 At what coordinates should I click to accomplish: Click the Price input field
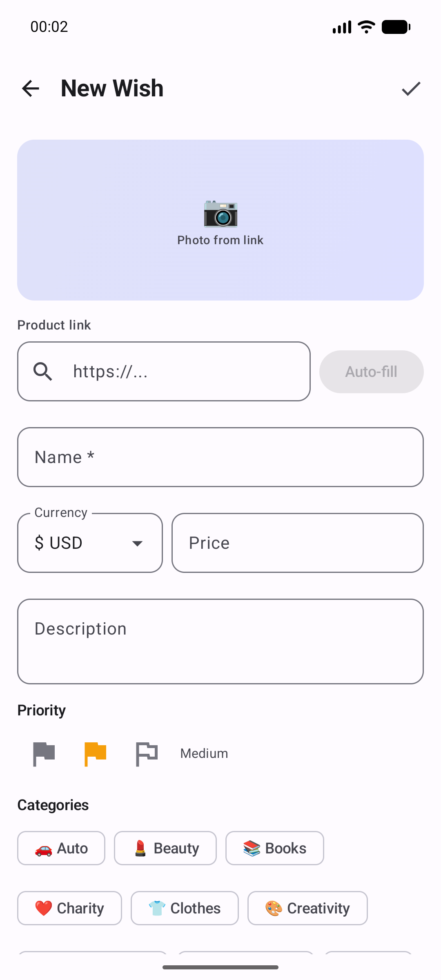click(x=297, y=543)
